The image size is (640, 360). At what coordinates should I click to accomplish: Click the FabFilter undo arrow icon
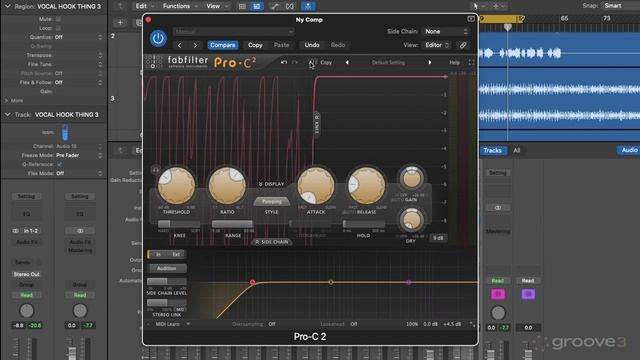click(x=284, y=62)
